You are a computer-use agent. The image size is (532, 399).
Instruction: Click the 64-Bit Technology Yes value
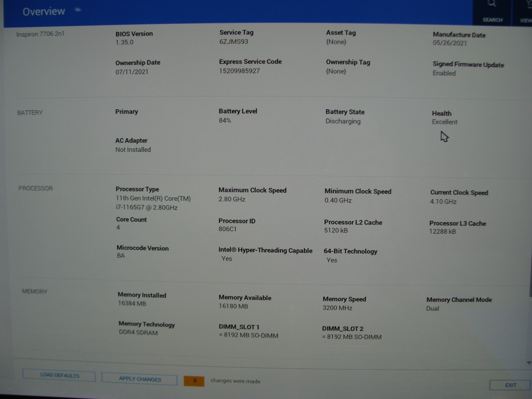pos(332,260)
